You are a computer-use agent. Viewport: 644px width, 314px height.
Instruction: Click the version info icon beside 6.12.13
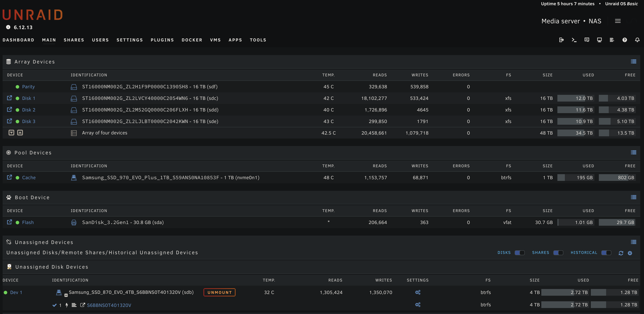click(x=8, y=27)
